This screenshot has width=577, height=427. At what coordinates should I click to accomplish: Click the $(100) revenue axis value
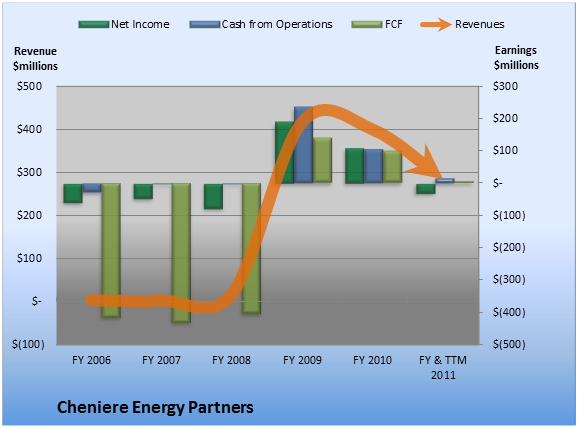coord(28,344)
